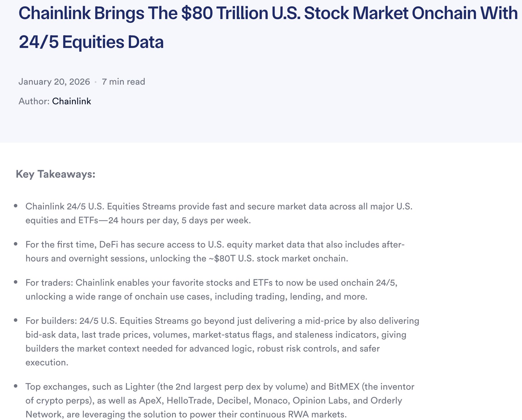
Task: Click the bullet marker beside 'For traders'
Action: pyautogui.click(x=16, y=282)
